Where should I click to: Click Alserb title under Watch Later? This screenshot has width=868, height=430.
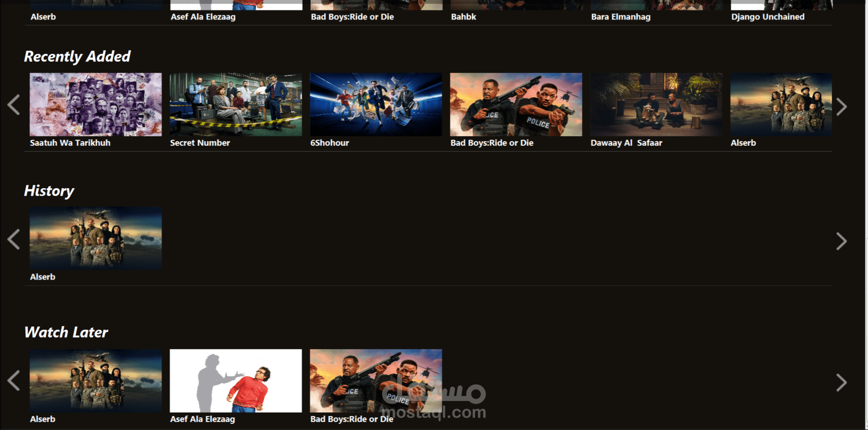[x=42, y=419]
